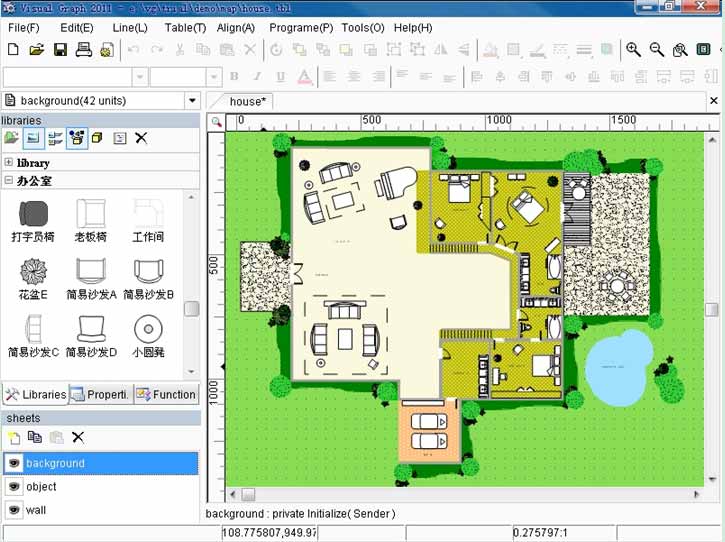The width and height of the screenshot is (725, 542).
Task: Select the 花盆E library shape
Action: [x=33, y=278]
